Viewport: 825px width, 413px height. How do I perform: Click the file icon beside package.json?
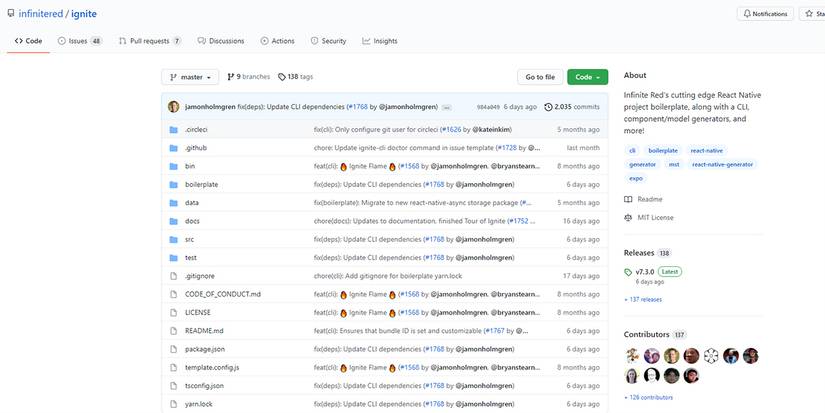174,349
